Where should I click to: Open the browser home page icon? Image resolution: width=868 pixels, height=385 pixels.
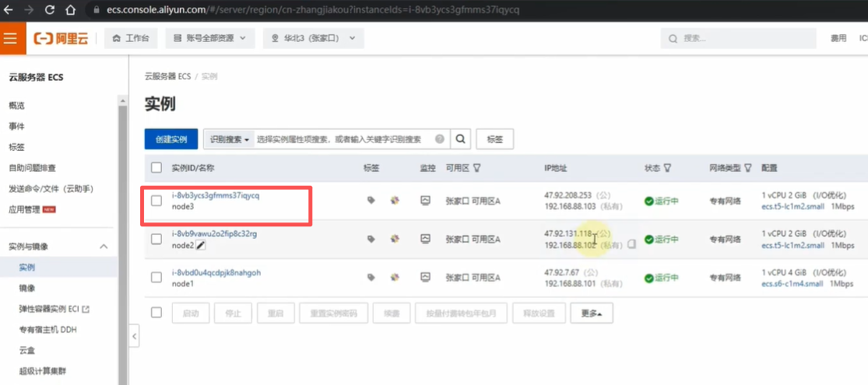tap(70, 10)
